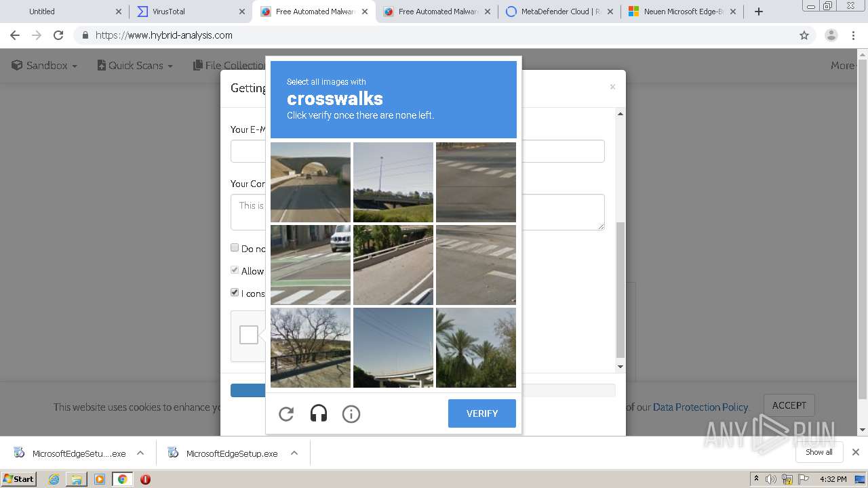
Task: Expand the first MicrosoftEdgeSetu....exe download options
Action: [140, 453]
